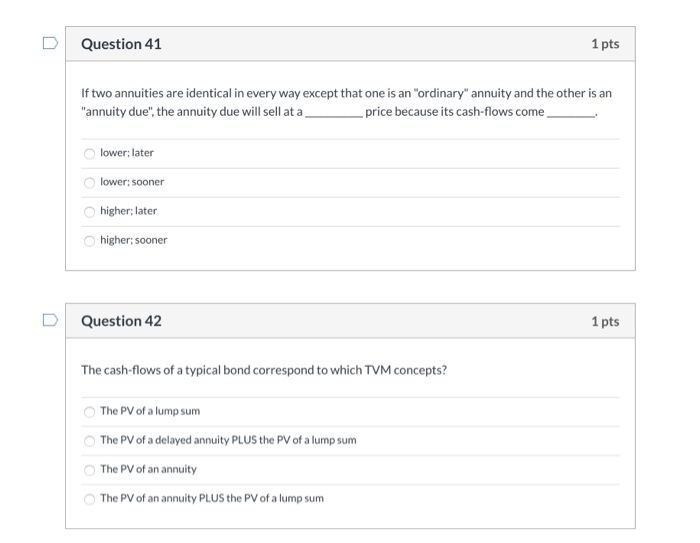Choose the 'lower; sooner' radio option
Screen dimensions: 700x543
(89, 182)
